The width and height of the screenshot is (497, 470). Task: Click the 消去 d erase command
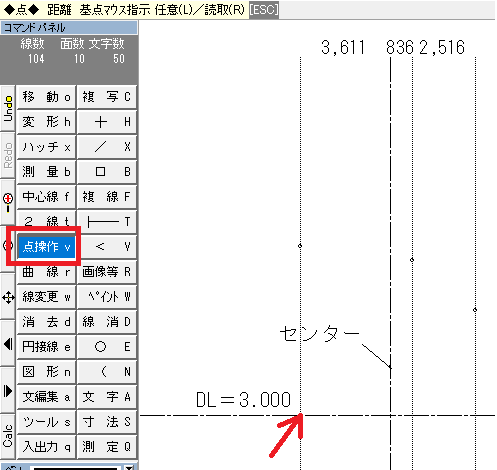click(46, 322)
